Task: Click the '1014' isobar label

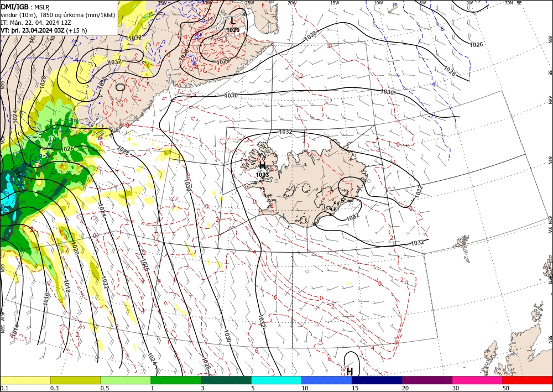Action: point(15,331)
